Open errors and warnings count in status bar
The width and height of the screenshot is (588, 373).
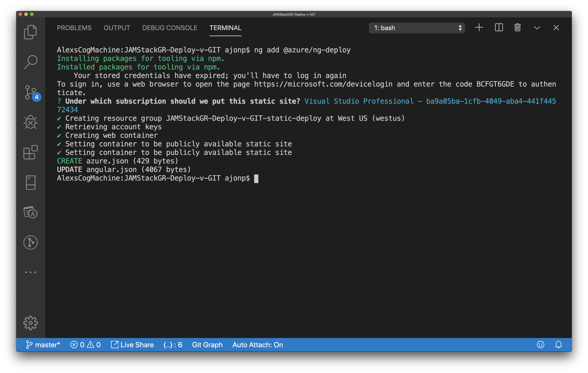point(86,344)
